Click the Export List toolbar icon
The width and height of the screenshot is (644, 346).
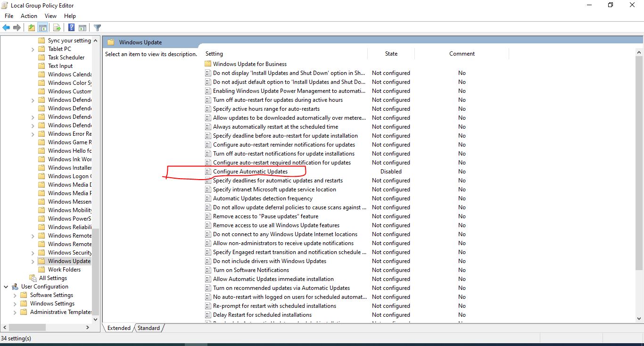pos(57,28)
